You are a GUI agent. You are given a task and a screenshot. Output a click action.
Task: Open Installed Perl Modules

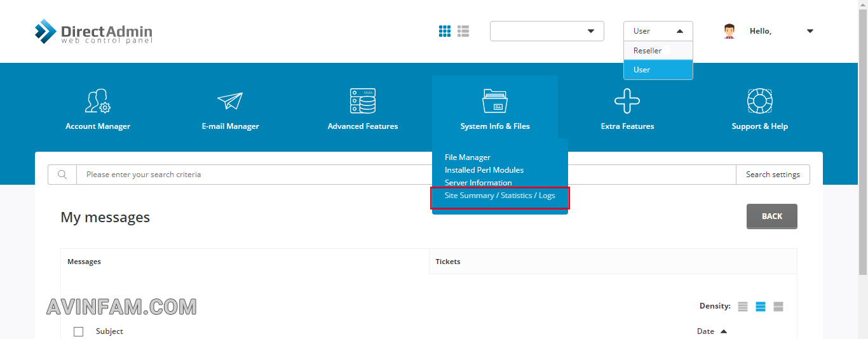[x=484, y=170]
